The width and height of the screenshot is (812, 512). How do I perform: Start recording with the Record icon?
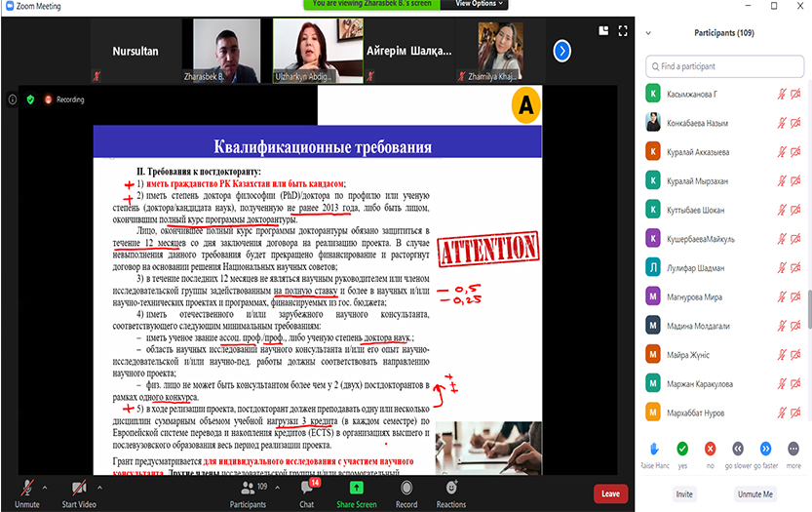(406, 488)
